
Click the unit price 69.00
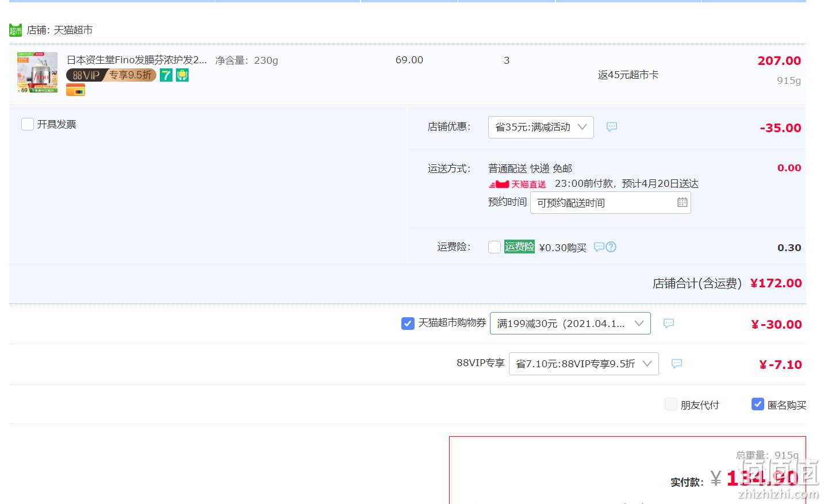tap(409, 60)
